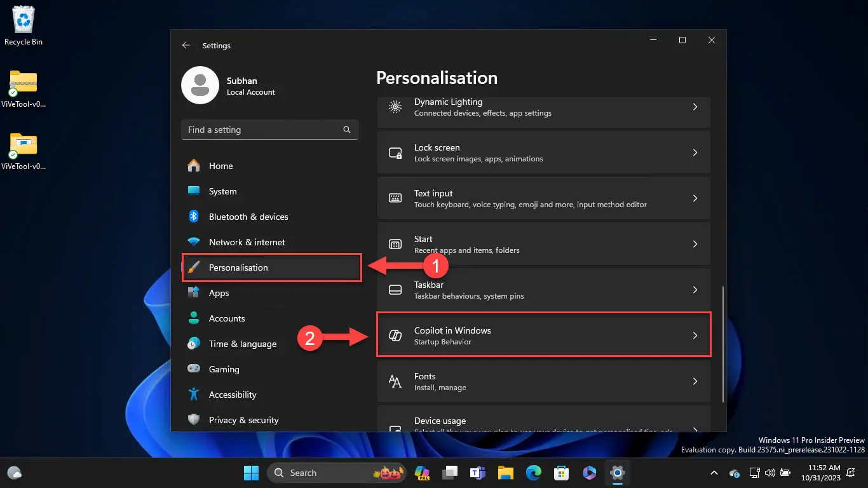This screenshot has height=488, width=868.
Task: Click the taskbar Search box
Action: click(338, 473)
